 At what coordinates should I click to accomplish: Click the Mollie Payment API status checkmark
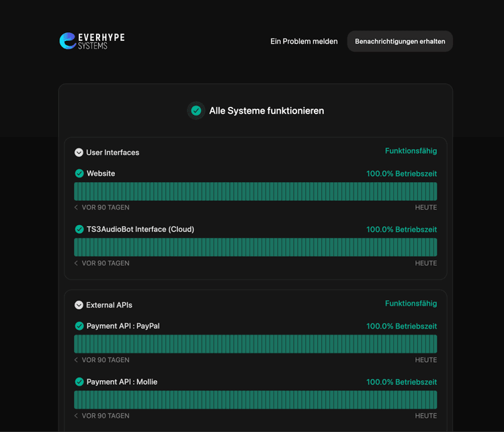pos(79,382)
